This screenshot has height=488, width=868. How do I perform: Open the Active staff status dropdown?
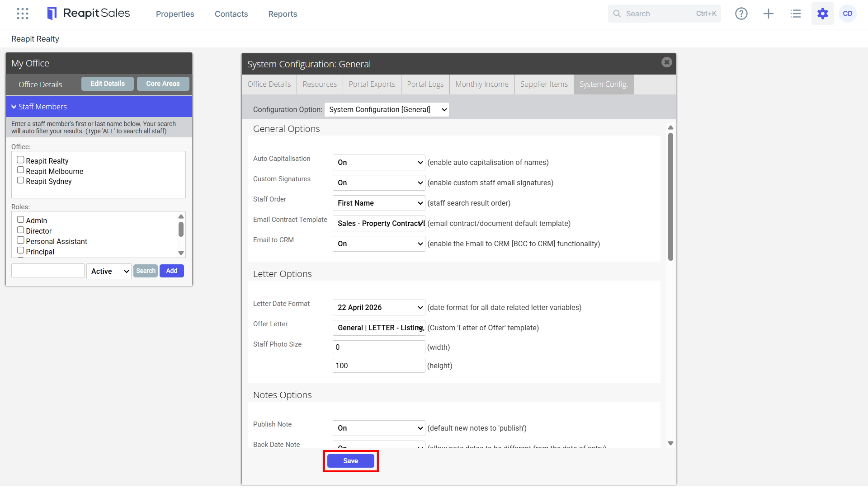(109, 271)
